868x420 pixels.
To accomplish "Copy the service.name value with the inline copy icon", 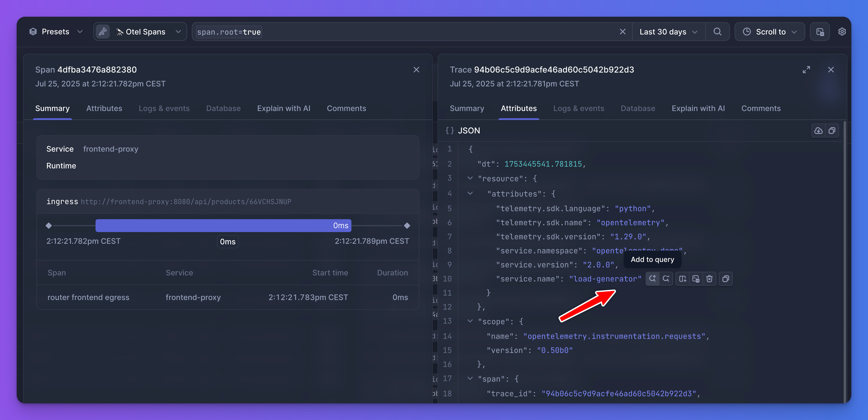I will pos(726,279).
